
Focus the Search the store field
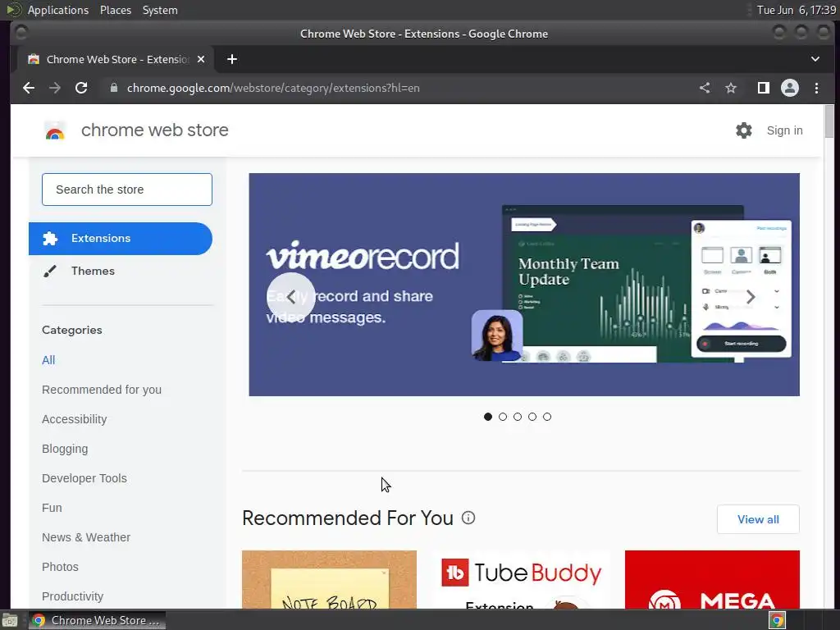click(127, 189)
